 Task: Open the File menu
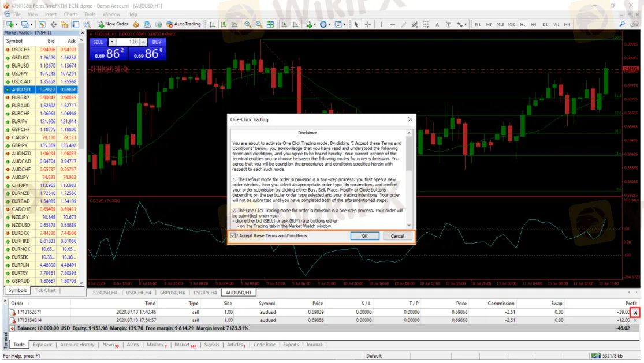pyautogui.click(x=17, y=14)
